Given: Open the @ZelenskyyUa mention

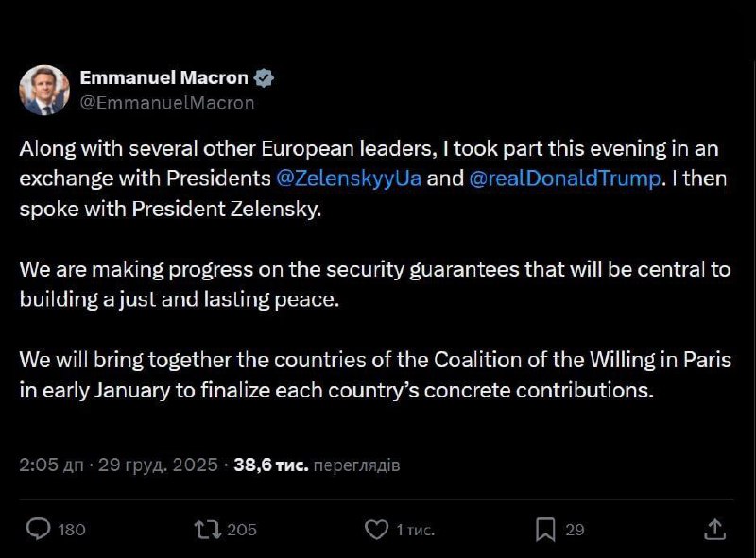Looking at the screenshot, I should (x=348, y=178).
